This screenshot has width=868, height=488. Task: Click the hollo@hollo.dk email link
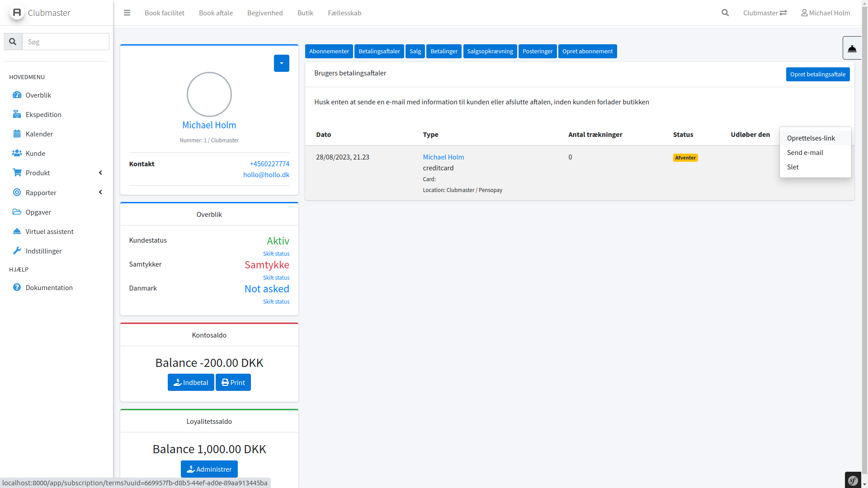pyautogui.click(x=266, y=174)
